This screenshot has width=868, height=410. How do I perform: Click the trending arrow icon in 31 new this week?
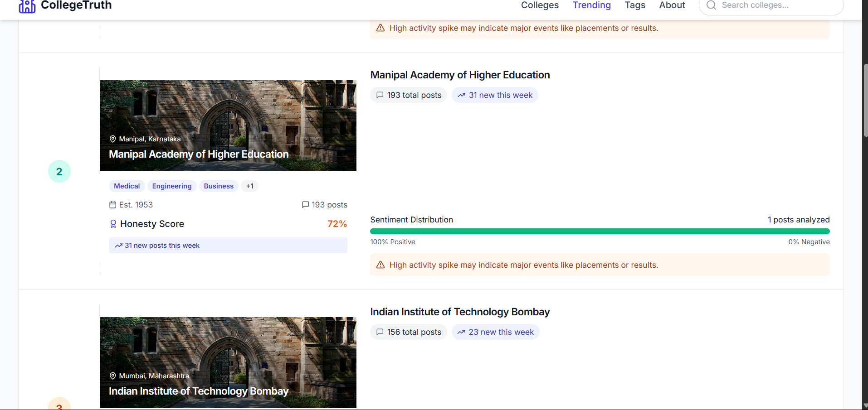click(x=462, y=95)
